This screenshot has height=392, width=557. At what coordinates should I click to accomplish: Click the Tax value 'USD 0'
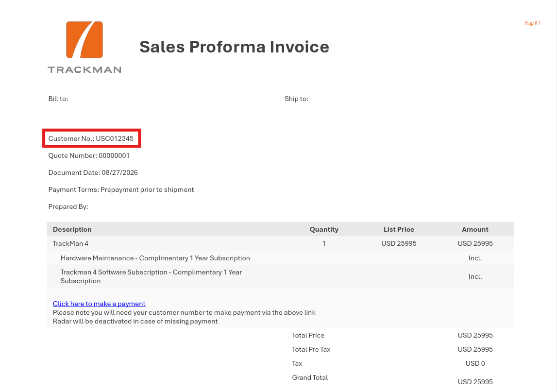[x=475, y=363]
